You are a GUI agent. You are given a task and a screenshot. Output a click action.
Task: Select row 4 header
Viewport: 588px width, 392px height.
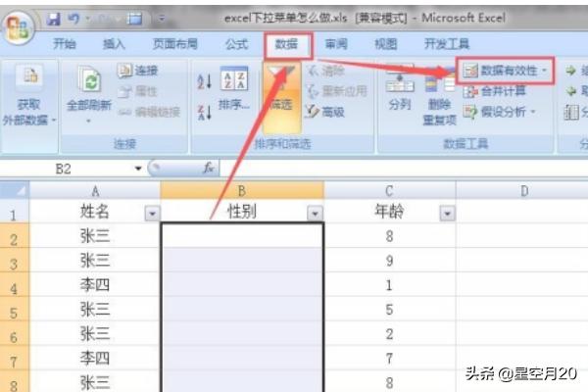tap(14, 284)
